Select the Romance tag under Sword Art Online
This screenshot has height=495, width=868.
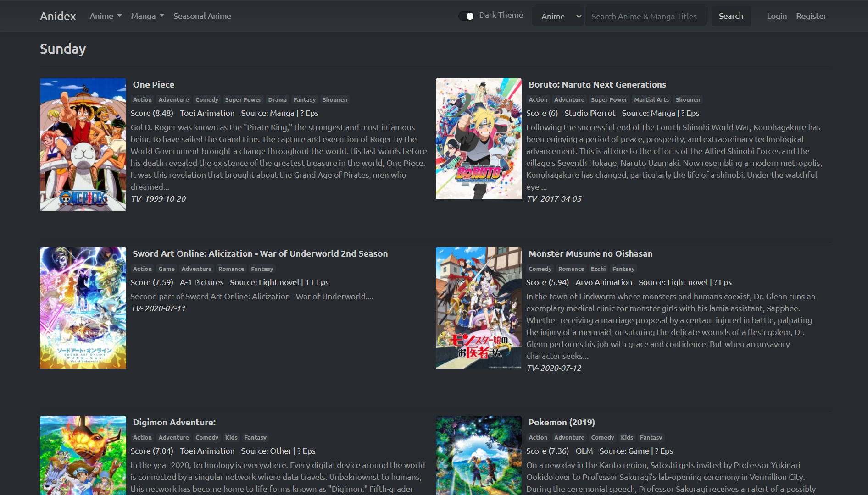click(231, 269)
